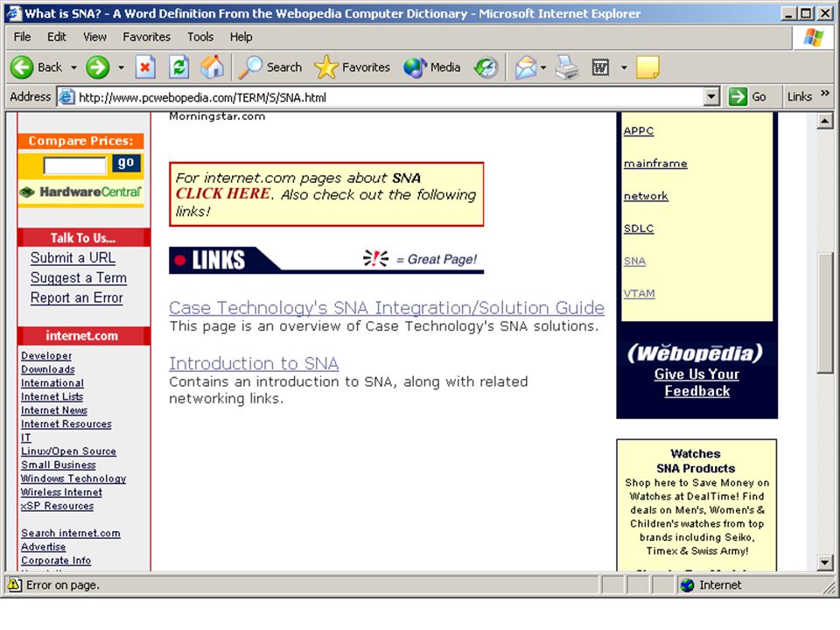Open the SNA related term link
This screenshot has height=630, width=840.
[x=634, y=262]
